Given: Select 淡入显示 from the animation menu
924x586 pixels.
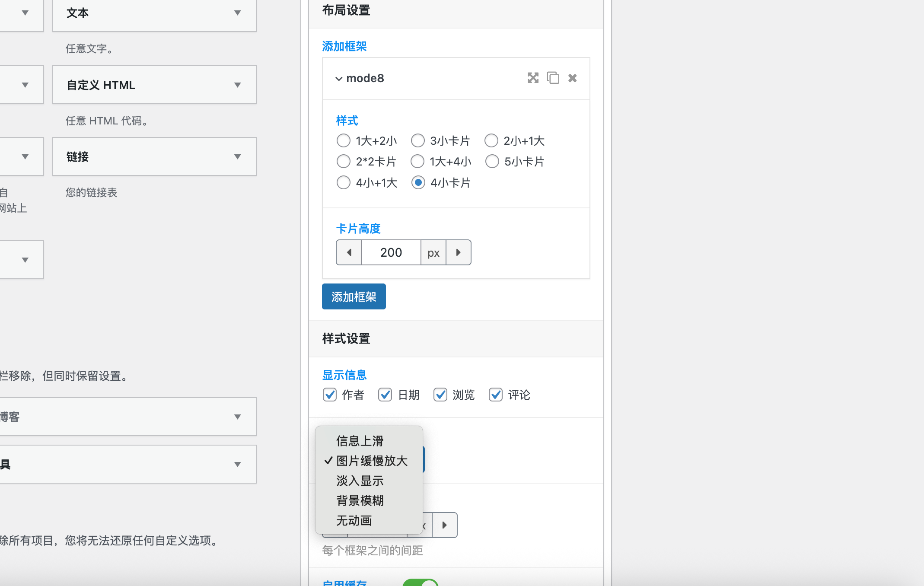Looking at the screenshot, I should pyautogui.click(x=360, y=481).
